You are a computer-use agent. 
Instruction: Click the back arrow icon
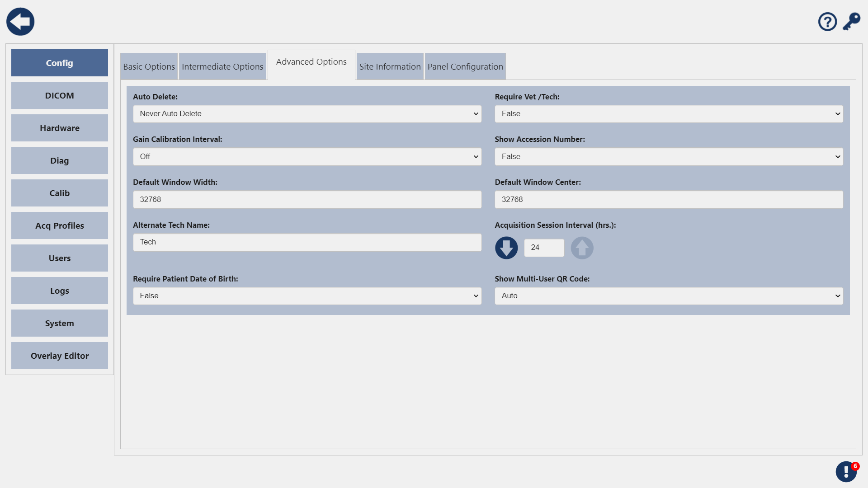pos(20,22)
